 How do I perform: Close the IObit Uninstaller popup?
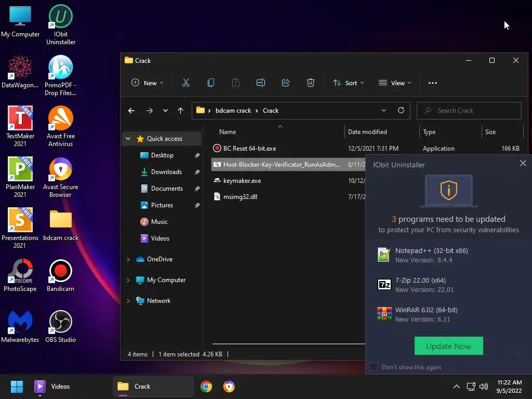[x=523, y=163]
